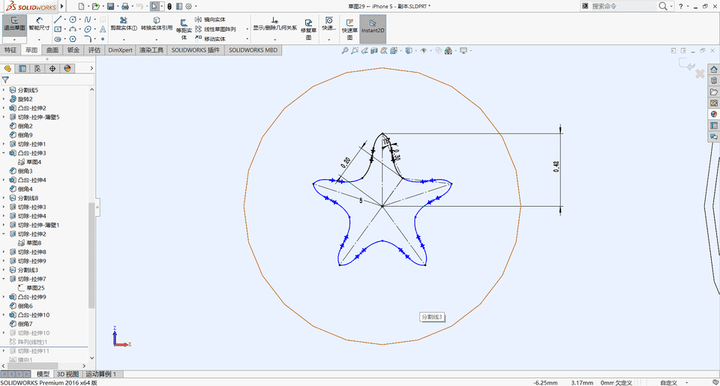Click the 0.48 dimension value
720x386 pixels.
pos(556,166)
